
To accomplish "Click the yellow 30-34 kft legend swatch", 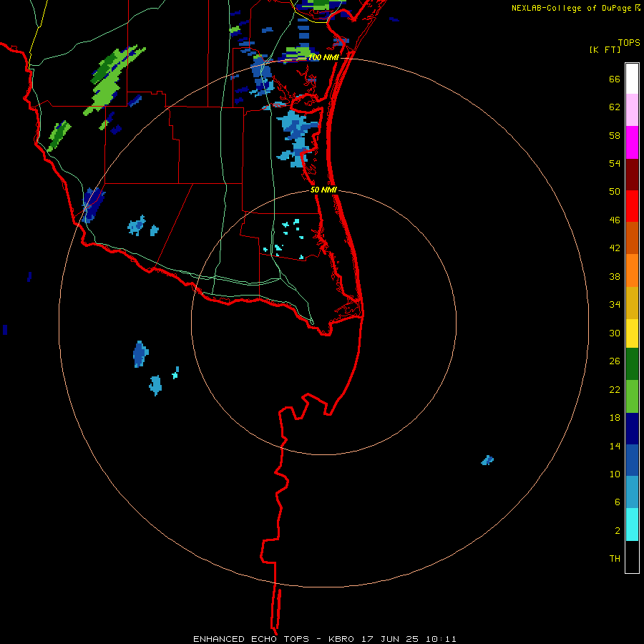I will pyautogui.click(x=632, y=333).
